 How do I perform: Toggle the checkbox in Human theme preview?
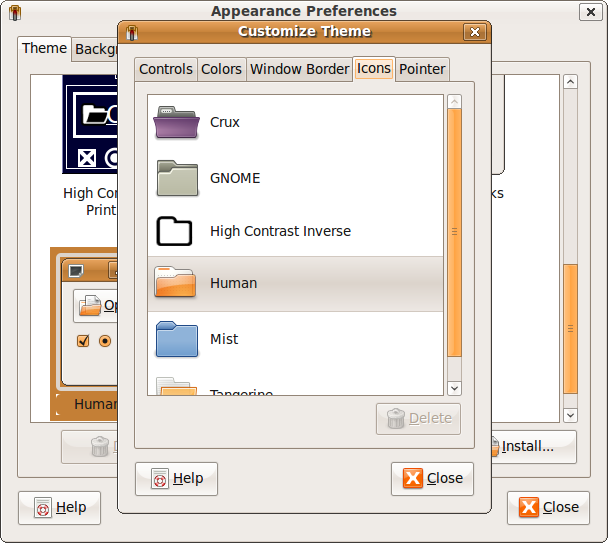[x=84, y=341]
